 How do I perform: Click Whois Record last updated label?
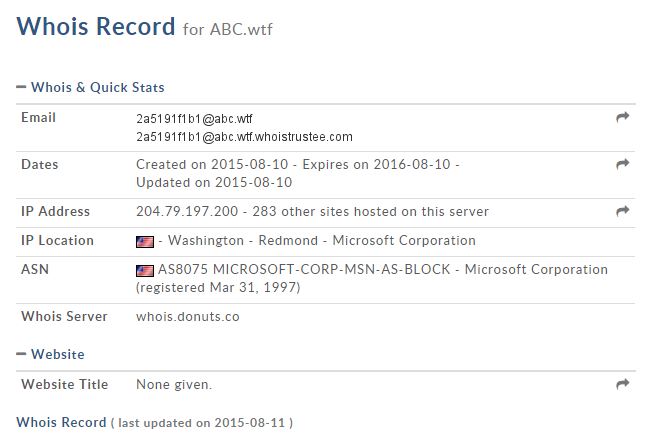pyautogui.click(x=60, y=422)
